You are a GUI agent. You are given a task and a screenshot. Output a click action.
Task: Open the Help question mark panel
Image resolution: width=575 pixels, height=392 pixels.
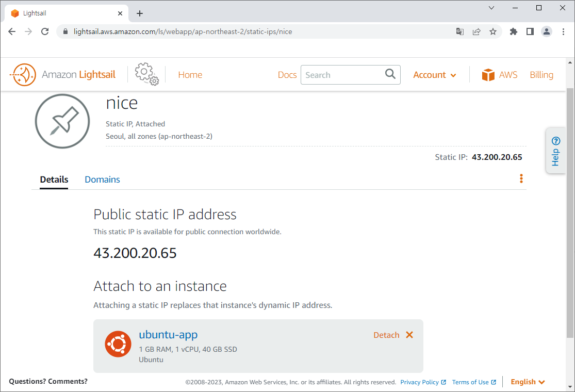(x=555, y=151)
